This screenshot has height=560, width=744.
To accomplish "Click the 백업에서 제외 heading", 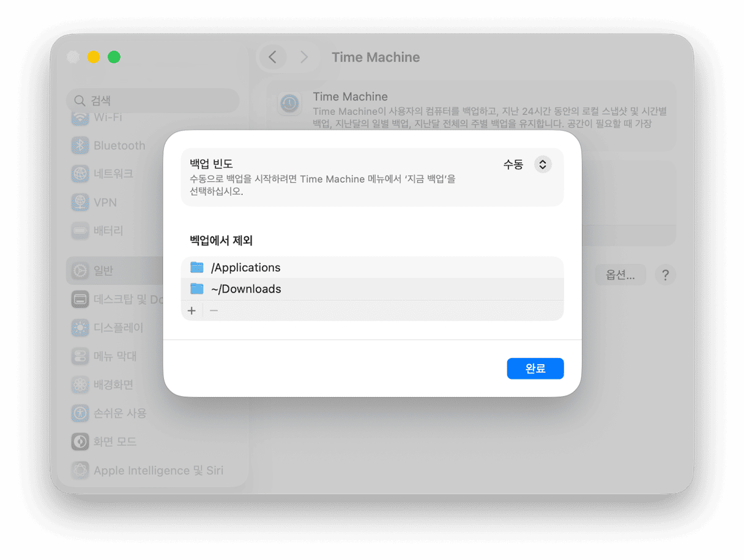I will [x=221, y=241].
